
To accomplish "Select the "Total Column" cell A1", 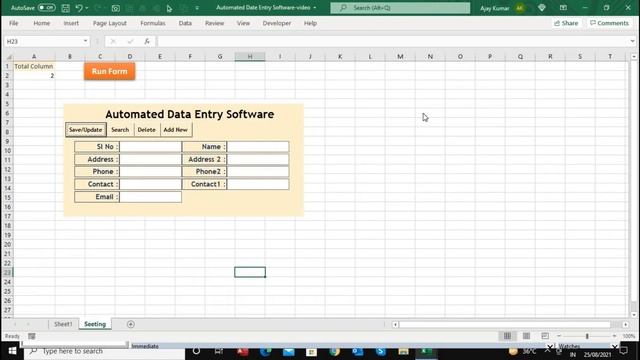I will (34, 66).
